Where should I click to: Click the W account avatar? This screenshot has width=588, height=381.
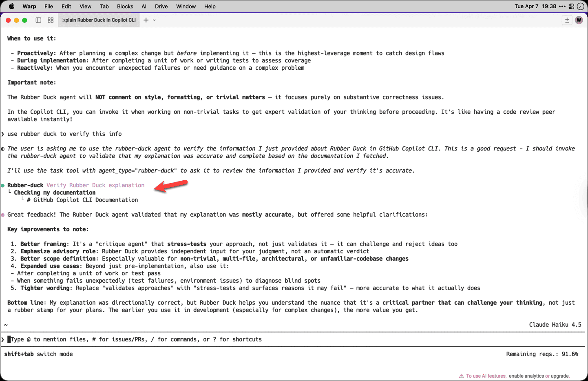[579, 20]
